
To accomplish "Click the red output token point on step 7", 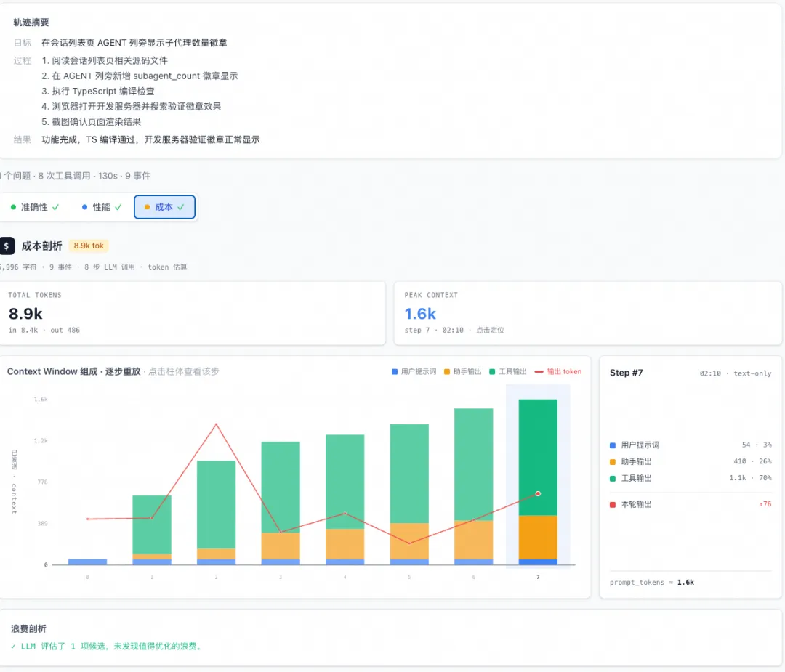I will tap(538, 494).
